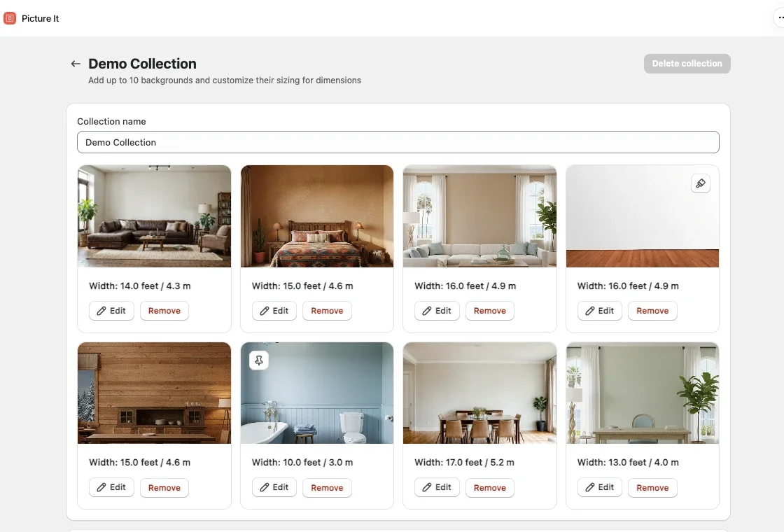Open the three-dots more options menu

[780, 18]
